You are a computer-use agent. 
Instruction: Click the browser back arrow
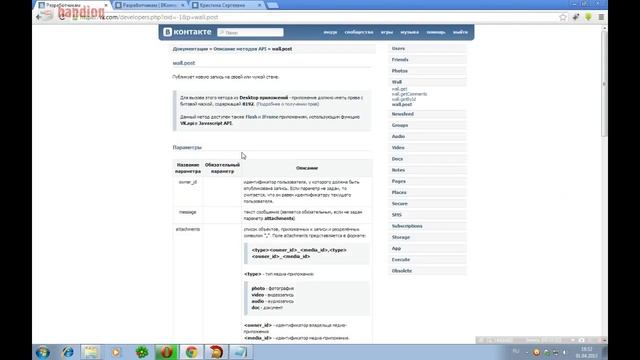coord(39,17)
